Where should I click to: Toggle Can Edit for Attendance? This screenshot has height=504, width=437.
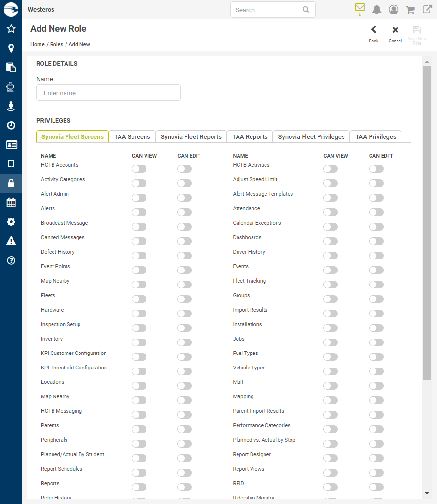tap(376, 212)
